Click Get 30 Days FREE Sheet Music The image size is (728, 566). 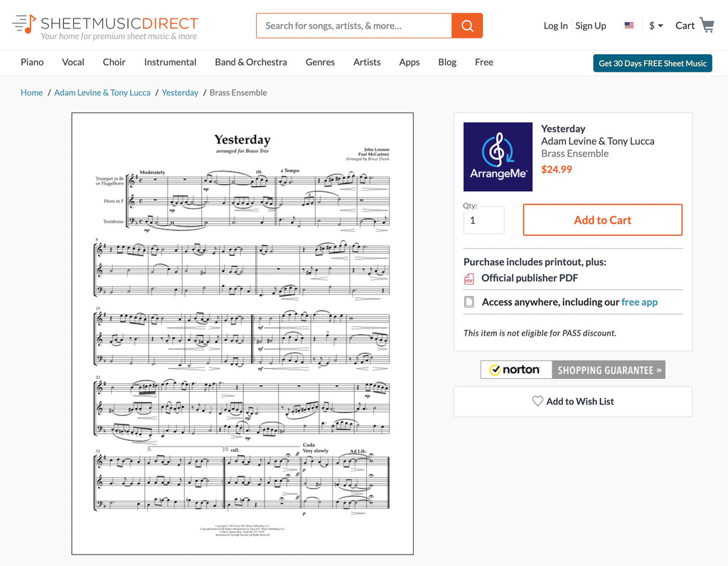coord(653,63)
